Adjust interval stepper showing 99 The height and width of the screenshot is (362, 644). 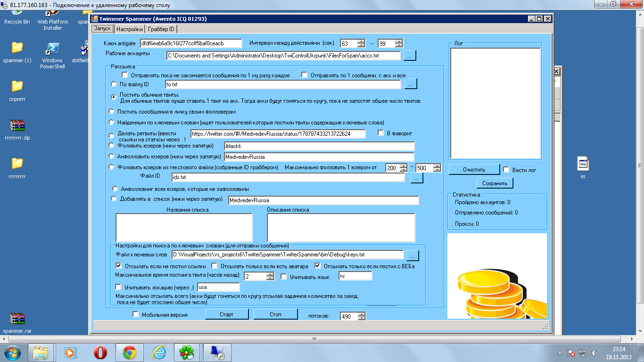tap(399, 43)
